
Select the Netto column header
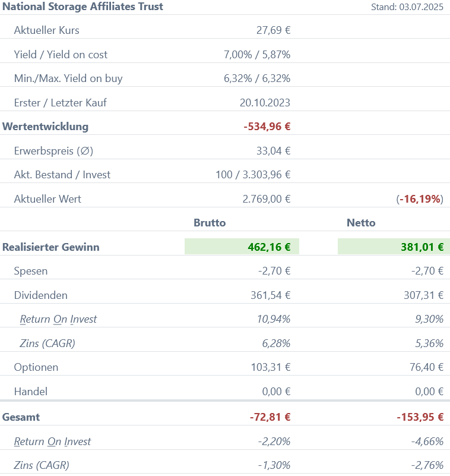[x=361, y=223]
